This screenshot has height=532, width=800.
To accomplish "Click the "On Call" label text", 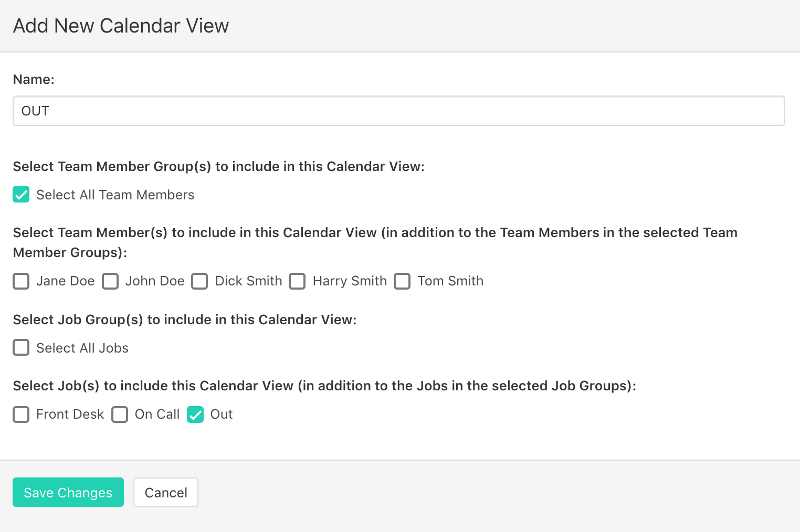I will (x=157, y=414).
